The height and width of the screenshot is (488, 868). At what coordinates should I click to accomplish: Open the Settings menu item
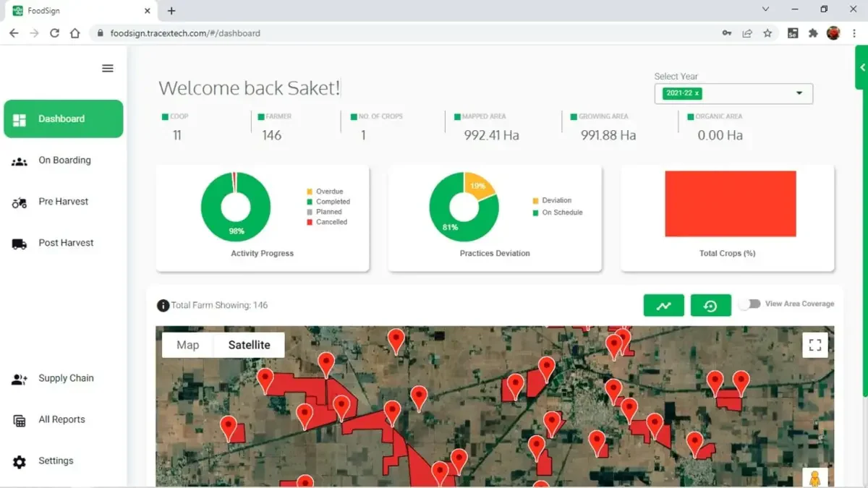[x=64, y=461]
